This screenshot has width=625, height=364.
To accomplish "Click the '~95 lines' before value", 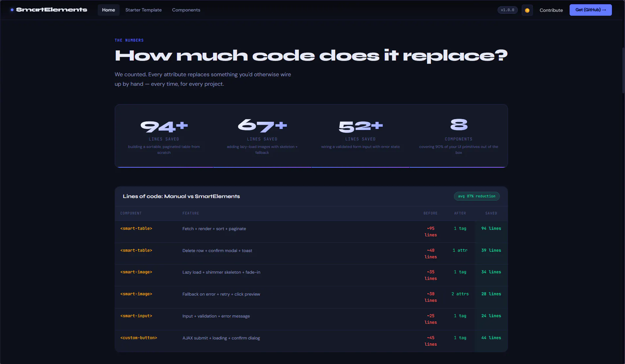I will pos(431,232).
